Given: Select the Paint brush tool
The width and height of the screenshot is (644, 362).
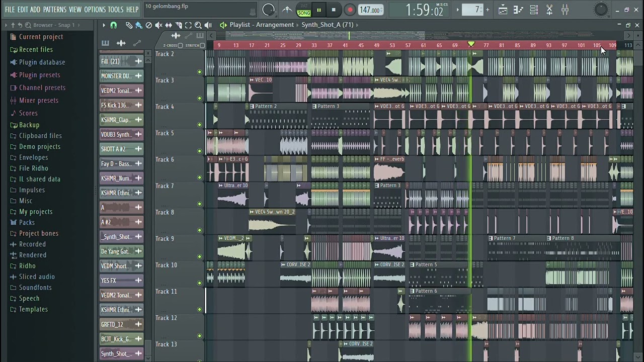Looking at the screenshot, I should pyautogui.click(x=138, y=25).
